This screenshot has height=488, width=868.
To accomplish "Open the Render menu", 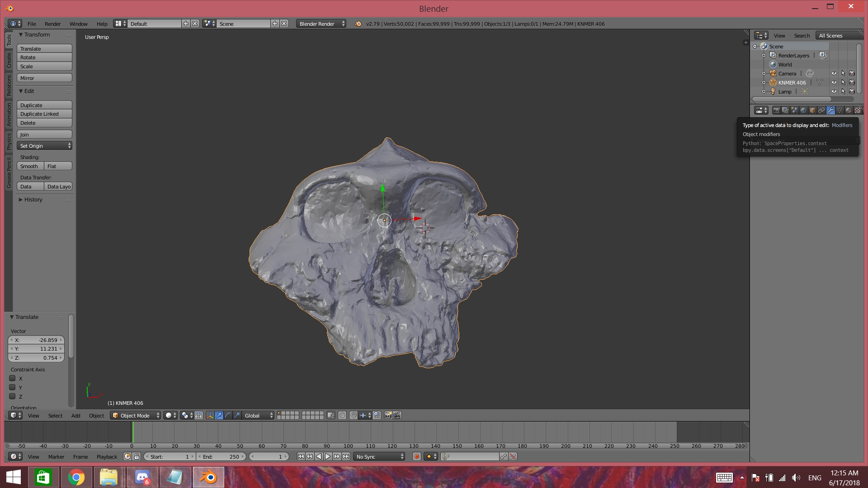I will [52, 23].
